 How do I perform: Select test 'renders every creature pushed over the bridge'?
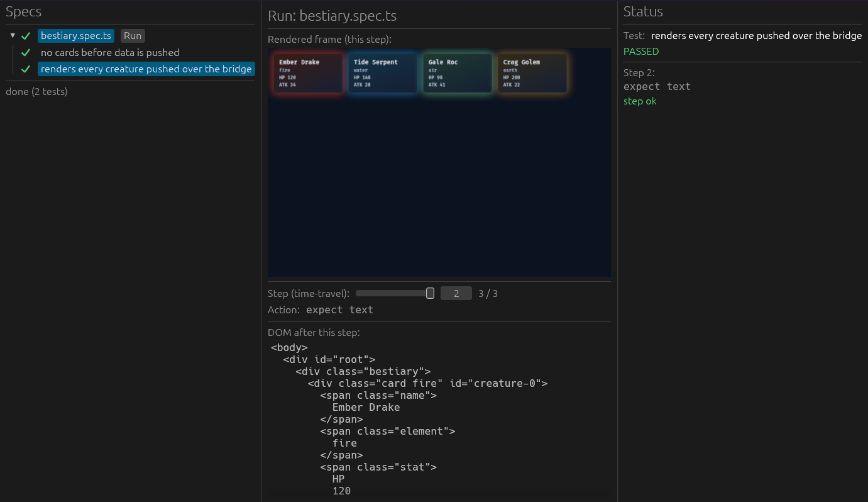(x=146, y=69)
